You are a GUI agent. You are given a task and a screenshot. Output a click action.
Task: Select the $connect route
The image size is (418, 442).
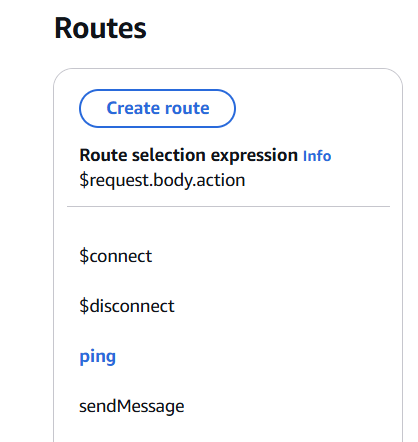click(x=116, y=256)
